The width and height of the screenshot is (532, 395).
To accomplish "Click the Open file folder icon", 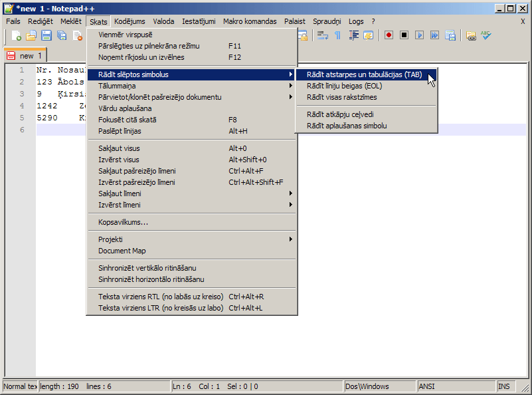I will point(31,35).
